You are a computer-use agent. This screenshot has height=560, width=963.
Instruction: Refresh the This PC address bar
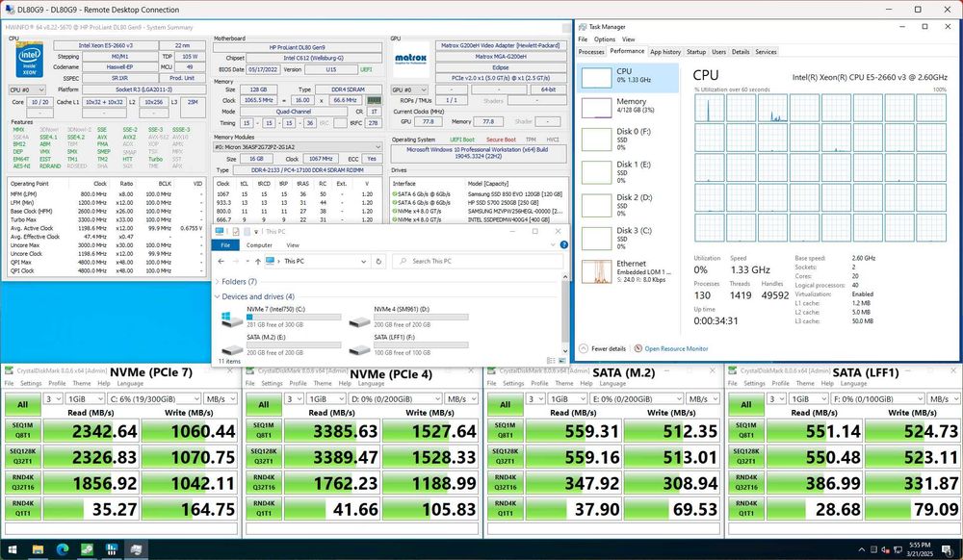coord(378,262)
